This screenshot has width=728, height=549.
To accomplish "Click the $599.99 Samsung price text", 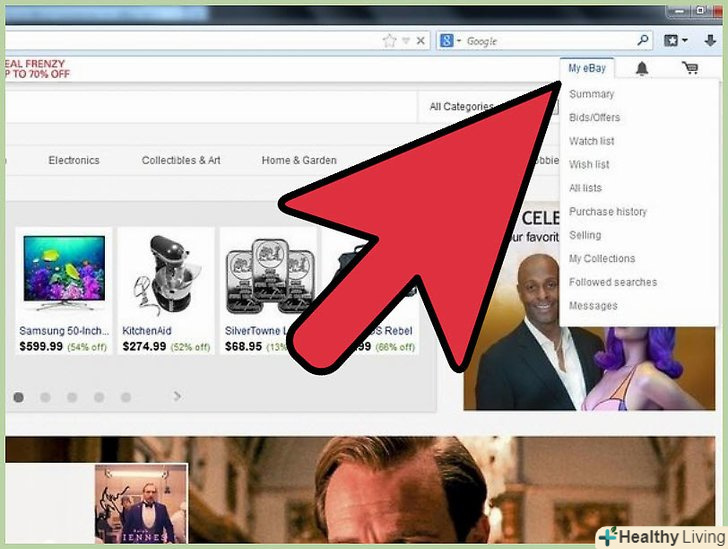I will tap(41, 346).
